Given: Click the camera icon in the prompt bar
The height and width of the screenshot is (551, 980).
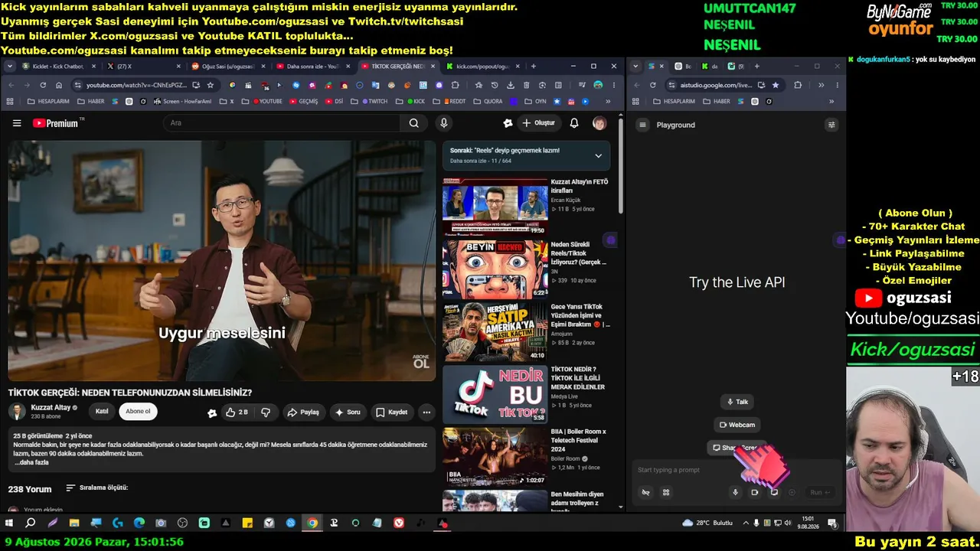Looking at the screenshot, I should [x=754, y=492].
